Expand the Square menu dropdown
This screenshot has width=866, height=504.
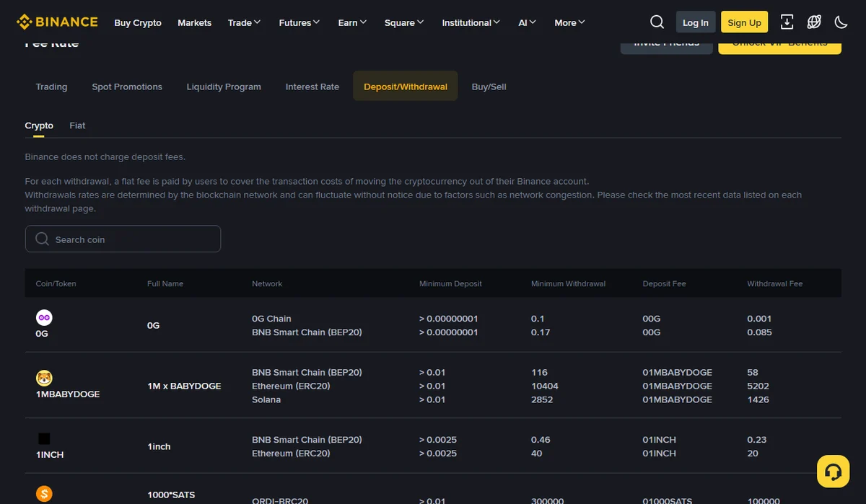pyautogui.click(x=404, y=22)
